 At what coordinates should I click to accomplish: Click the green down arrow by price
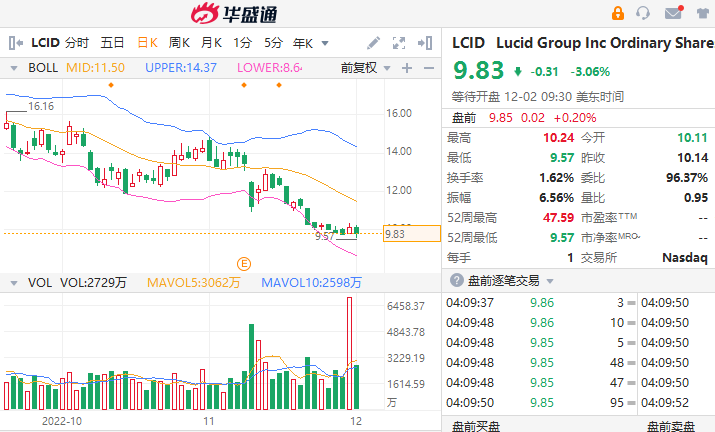point(518,71)
